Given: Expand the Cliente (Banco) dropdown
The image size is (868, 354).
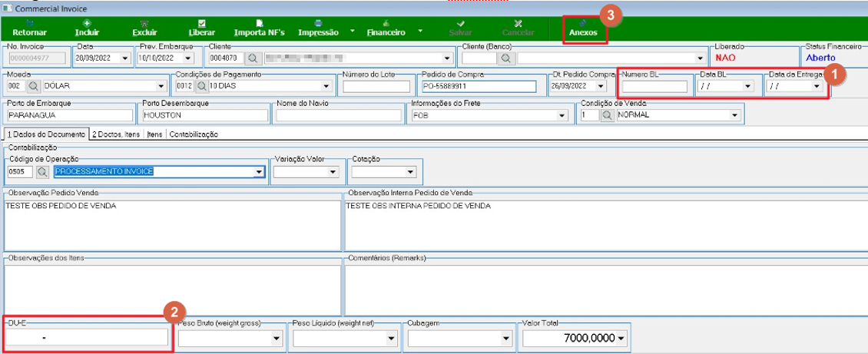Looking at the screenshot, I should 699,58.
